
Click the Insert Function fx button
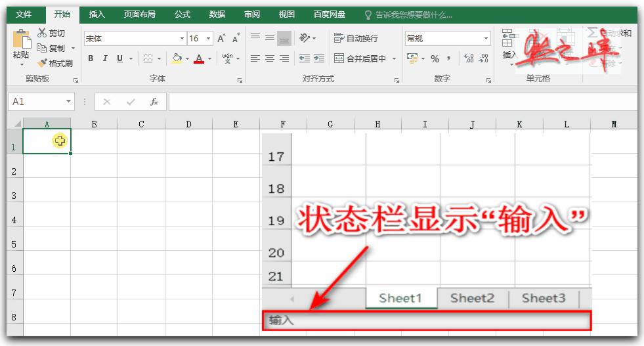(x=154, y=102)
